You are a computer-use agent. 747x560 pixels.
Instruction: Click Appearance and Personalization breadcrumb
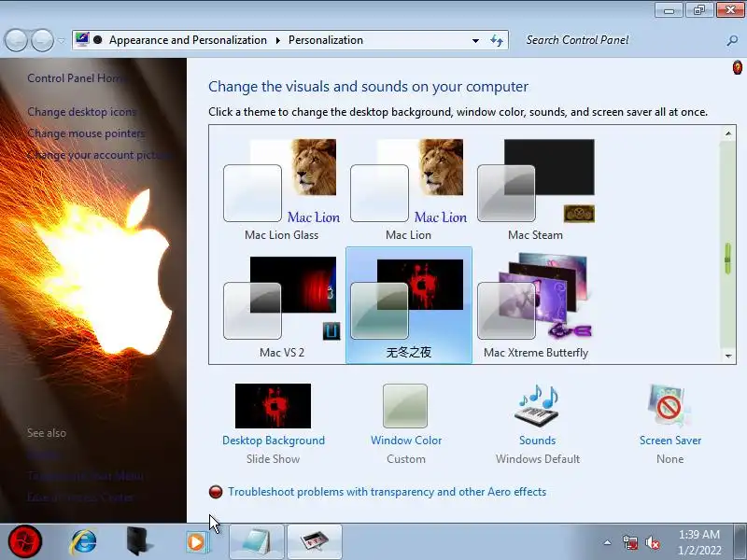coord(188,40)
